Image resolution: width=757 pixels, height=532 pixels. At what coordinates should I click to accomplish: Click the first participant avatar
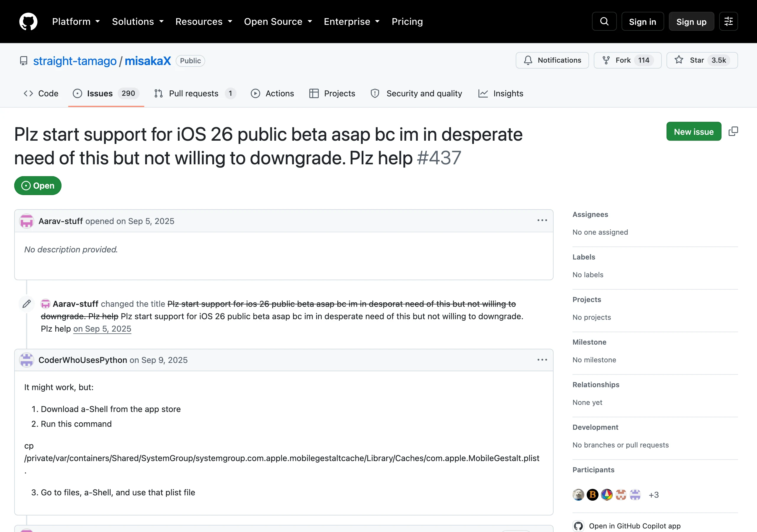[578, 494]
